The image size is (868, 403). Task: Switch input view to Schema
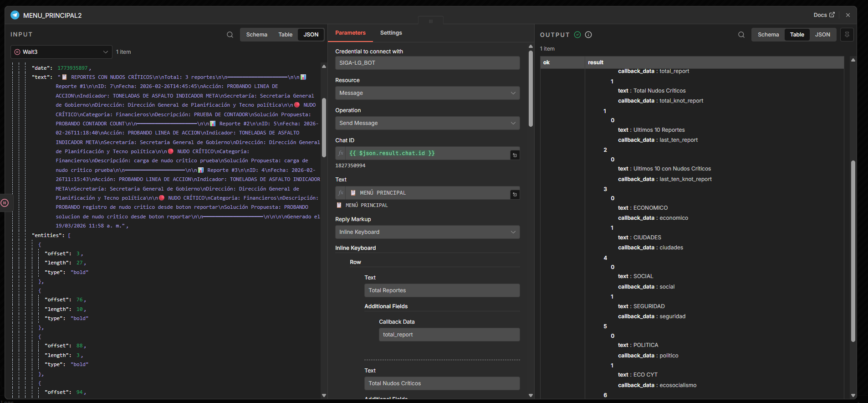[x=256, y=35]
